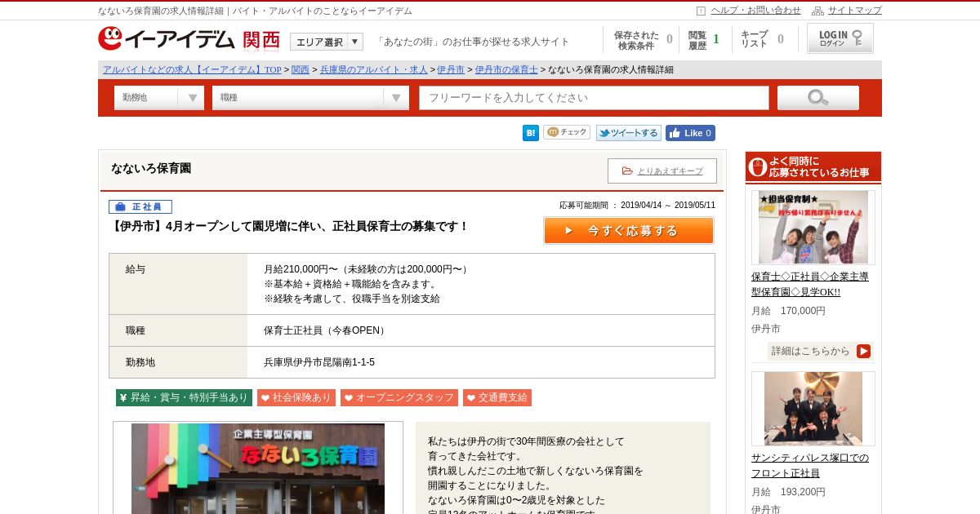980x514 pixels.
Task: Open 関西 breadcrumb link
Action: 301,69
